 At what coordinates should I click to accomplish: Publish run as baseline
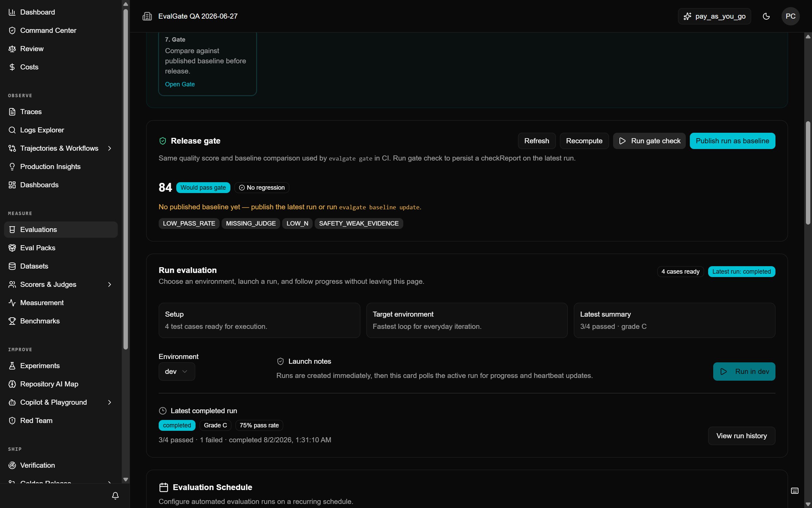[x=732, y=141]
